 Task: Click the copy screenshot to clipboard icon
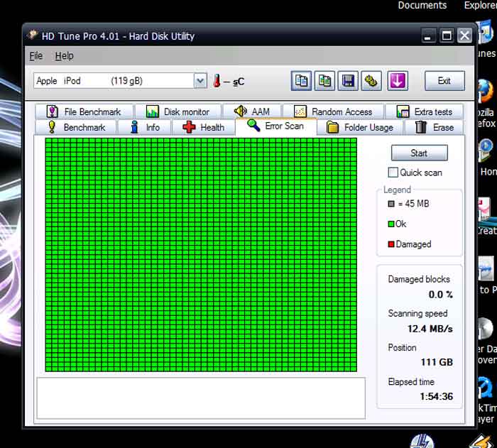pyautogui.click(x=324, y=81)
